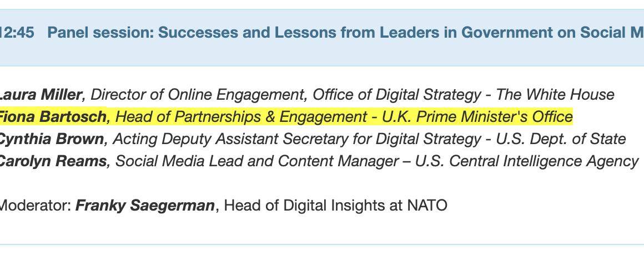Click the 12:45 session time
Viewport: 644px width, 256px height.
(17, 33)
